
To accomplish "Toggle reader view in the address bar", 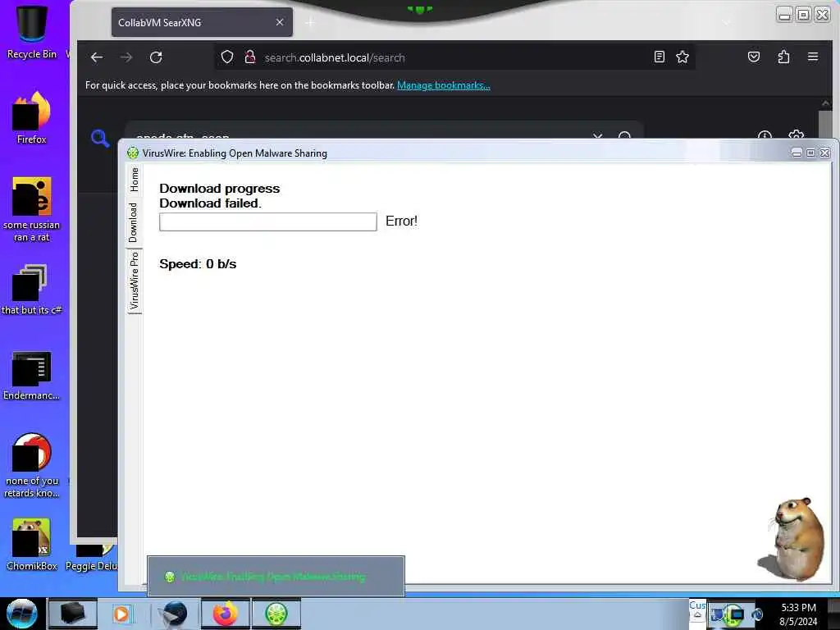I will (660, 57).
